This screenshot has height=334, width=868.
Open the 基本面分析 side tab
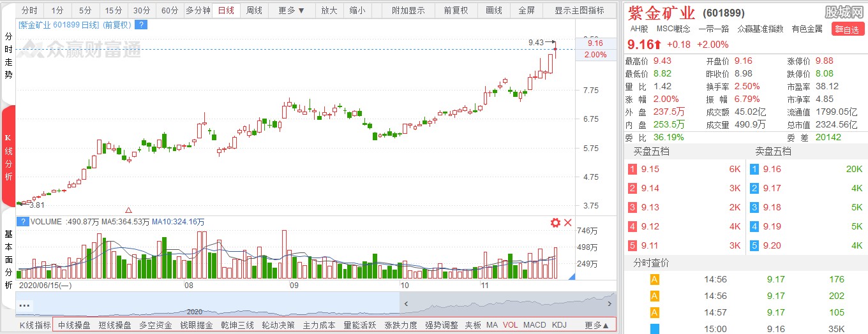(9, 261)
